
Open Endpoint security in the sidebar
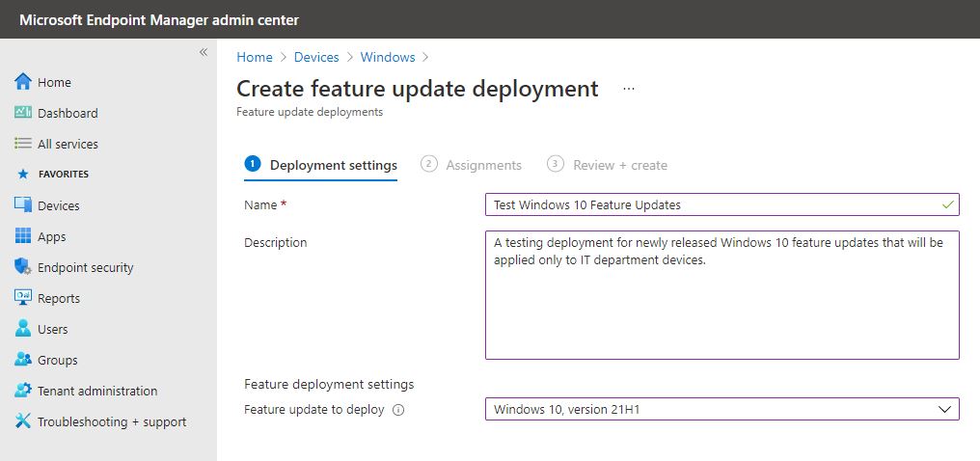click(x=85, y=267)
